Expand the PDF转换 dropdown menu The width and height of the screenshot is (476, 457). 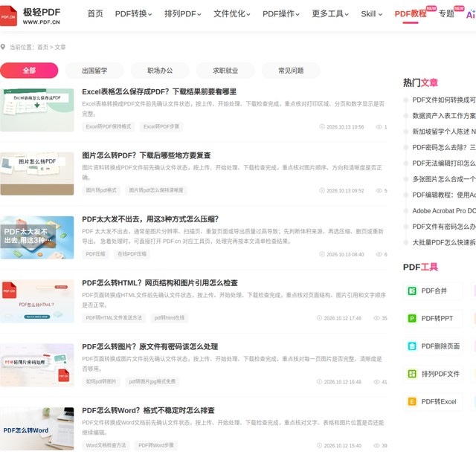coord(134,14)
